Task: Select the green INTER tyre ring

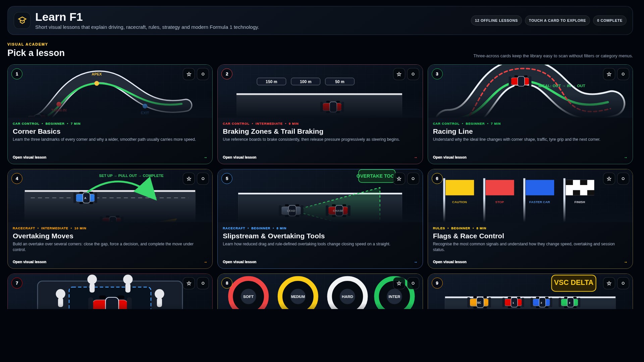Action: pos(394,293)
